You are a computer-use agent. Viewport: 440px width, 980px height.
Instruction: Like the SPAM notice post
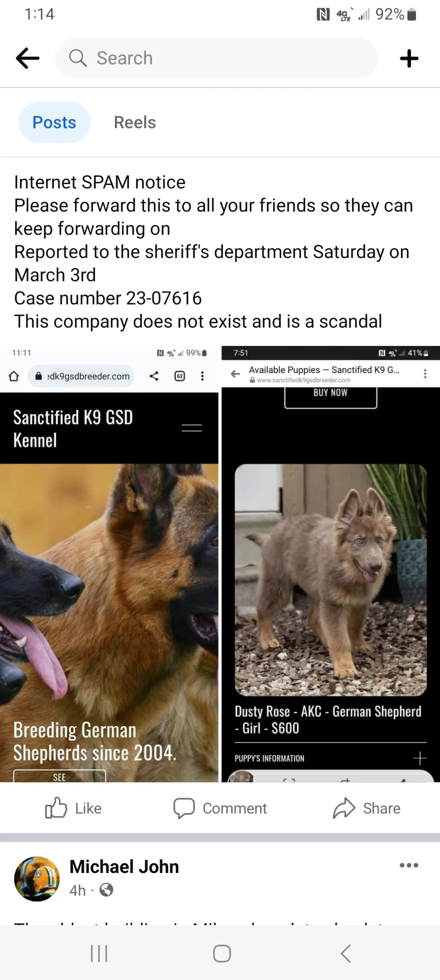(x=73, y=808)
